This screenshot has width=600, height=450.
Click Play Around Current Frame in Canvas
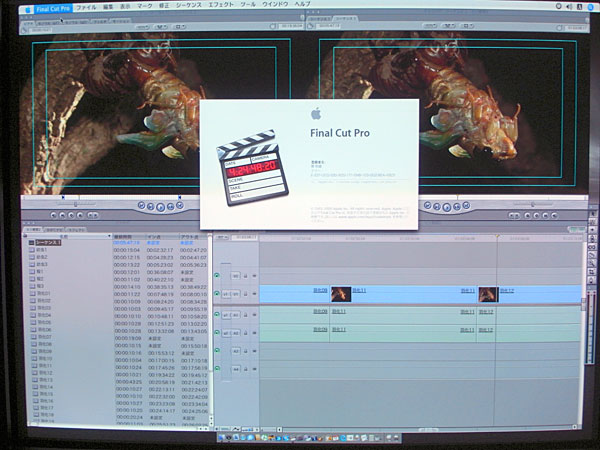click(x=457, y=207)
